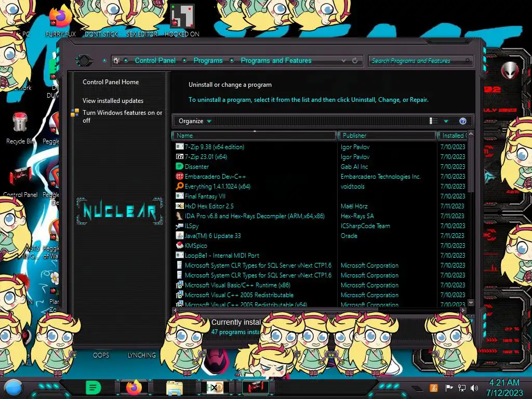This screenshot has height=399, width=532.
Task: Click the horizontal scroll right arrow
Action: (x=463, y=310)
